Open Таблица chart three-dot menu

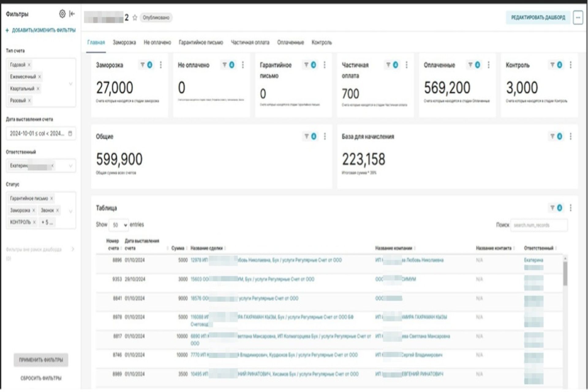click(x=571, y=208)
